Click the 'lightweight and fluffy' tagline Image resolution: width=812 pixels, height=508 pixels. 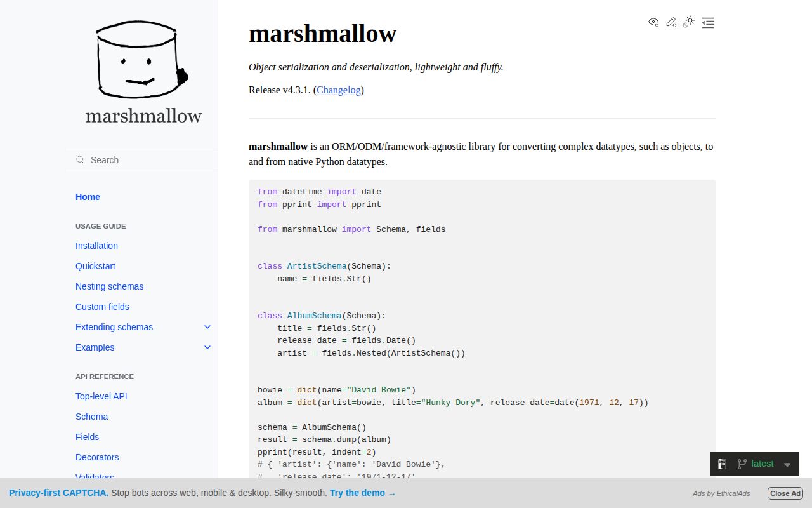[x=459, y=67]
